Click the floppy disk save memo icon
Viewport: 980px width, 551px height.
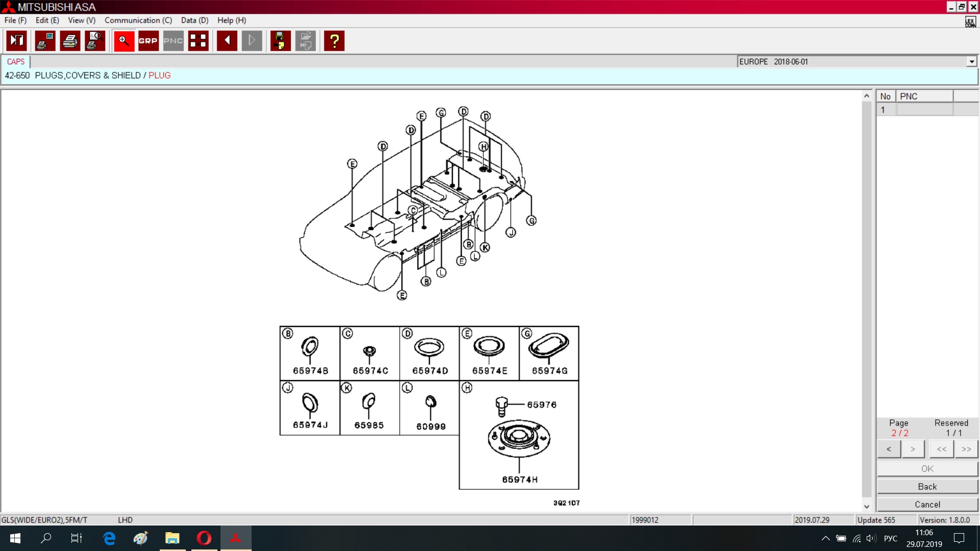[280, 41]
